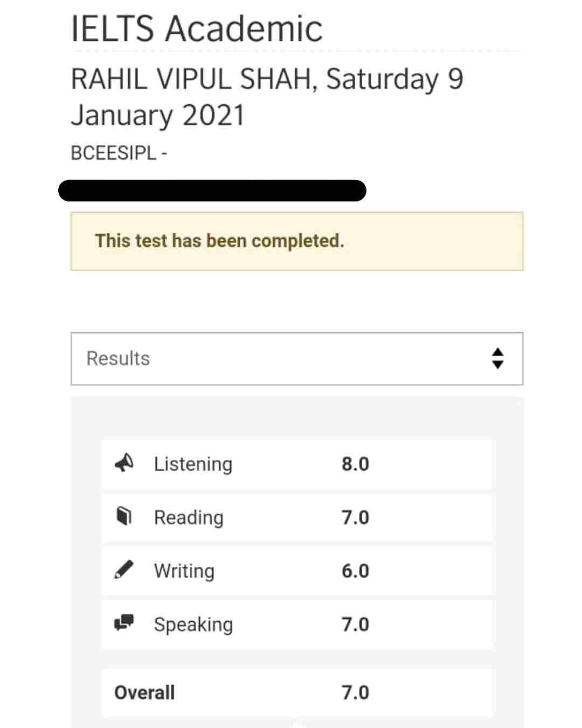Click the Listening megaphone icon

tap(124, 463)
